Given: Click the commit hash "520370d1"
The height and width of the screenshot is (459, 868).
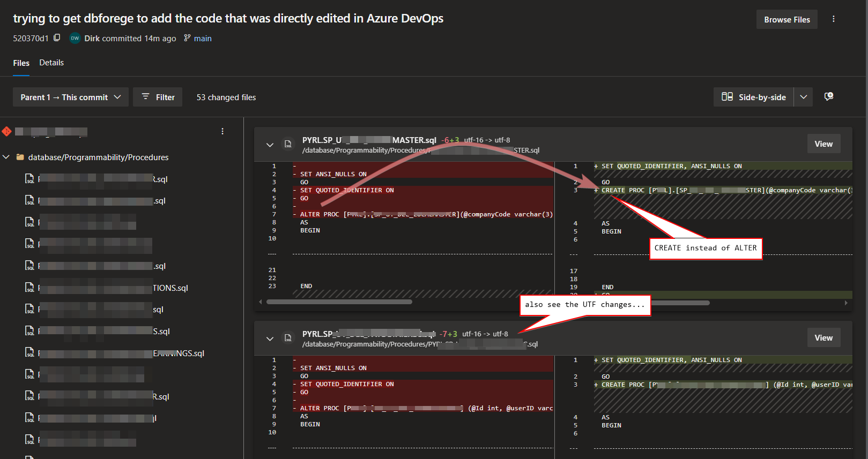Looking at the screenshot, I should coord(31,38).
